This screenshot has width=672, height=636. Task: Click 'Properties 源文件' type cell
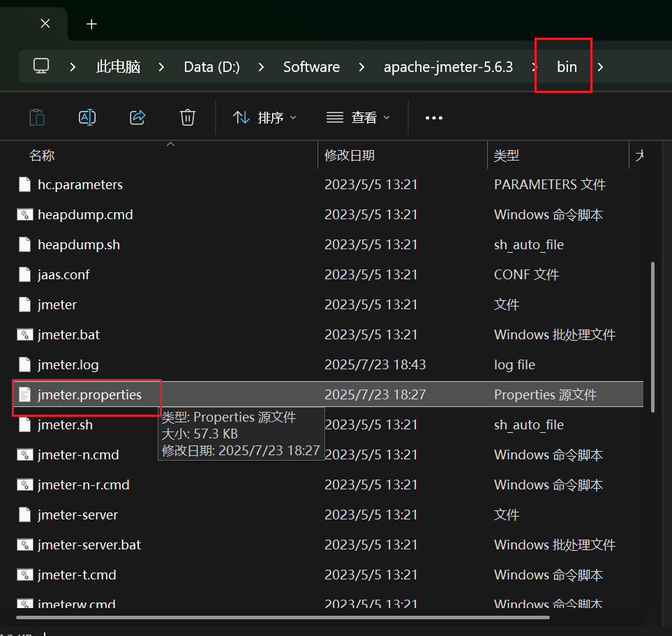point(545,394)
